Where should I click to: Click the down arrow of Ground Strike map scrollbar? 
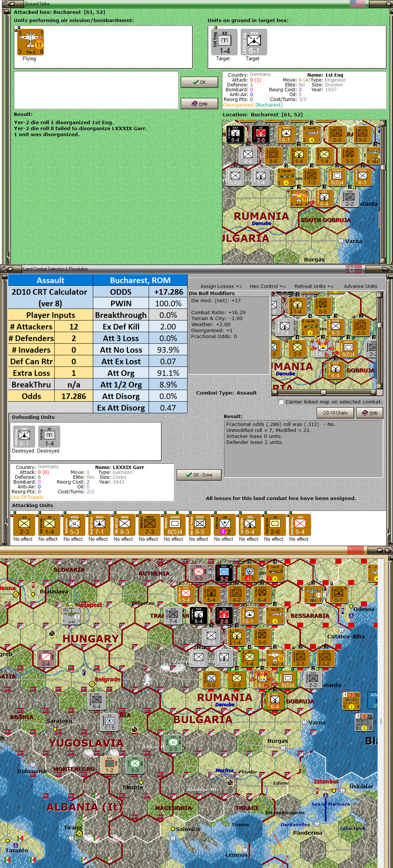click(x=383, y=260)
